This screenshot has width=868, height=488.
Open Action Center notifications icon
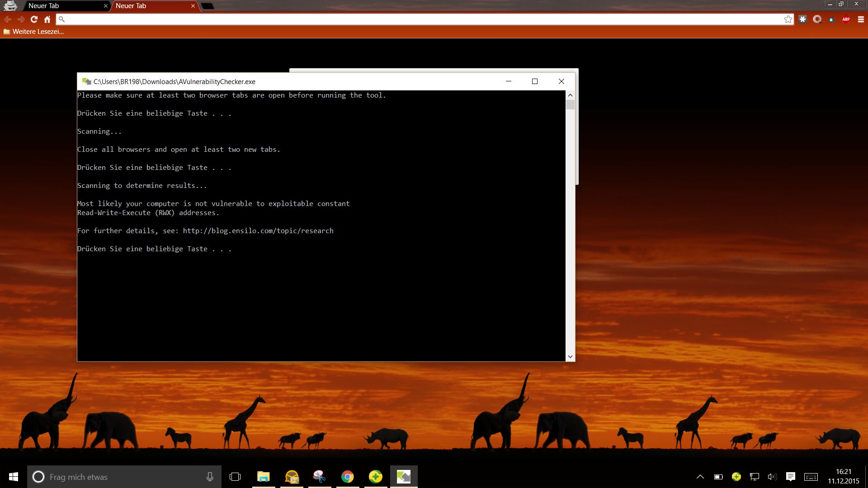pos(790,477)
